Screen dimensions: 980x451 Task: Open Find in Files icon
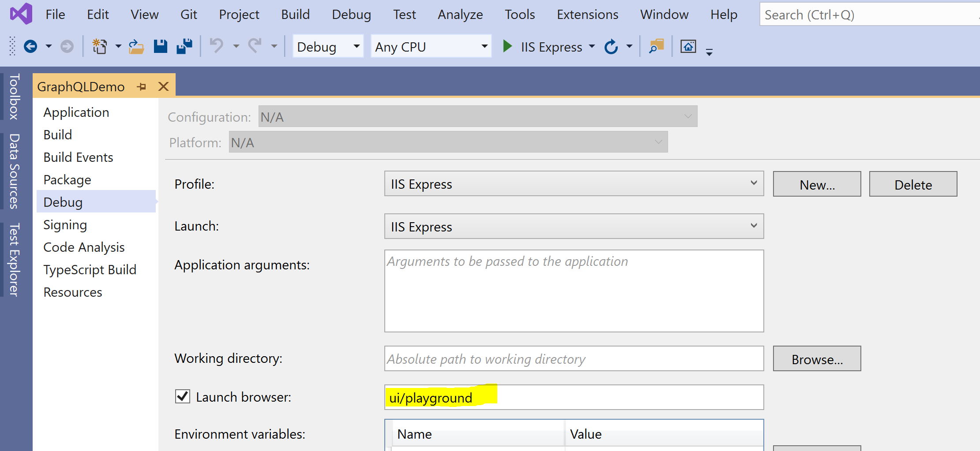pos(657,46)
